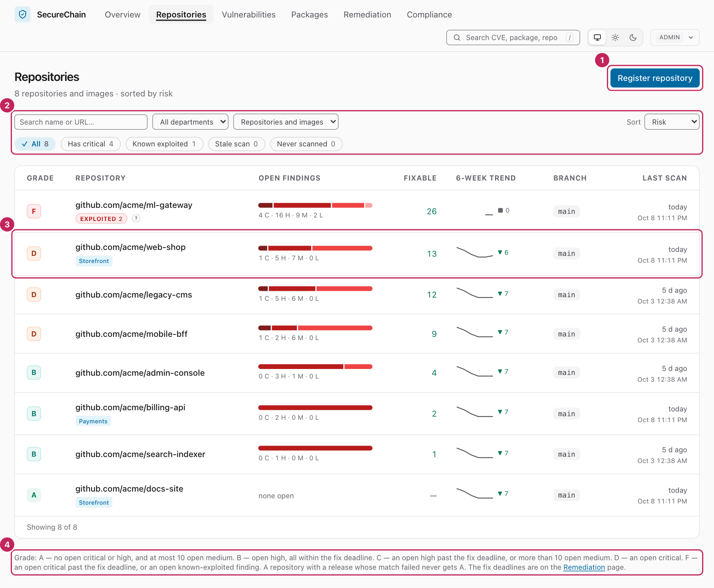Open github.com/acme/ml-gateway repository
This screenshot has height=588, width=714.
(x=134, y=205)
